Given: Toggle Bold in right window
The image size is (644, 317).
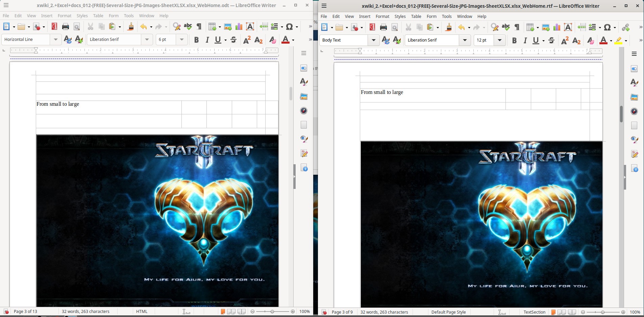Looking at the screenshot, I should point(514,40).
